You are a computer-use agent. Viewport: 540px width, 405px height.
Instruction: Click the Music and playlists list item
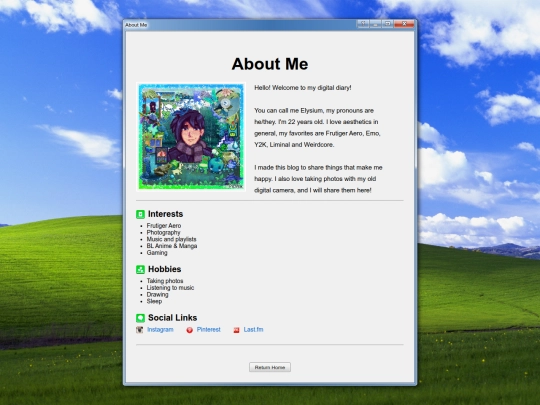tap(171, 239)
